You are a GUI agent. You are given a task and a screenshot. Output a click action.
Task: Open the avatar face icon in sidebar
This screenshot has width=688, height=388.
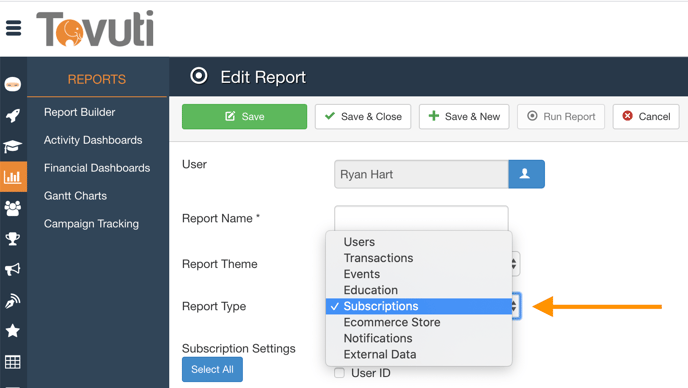[13, 84]
